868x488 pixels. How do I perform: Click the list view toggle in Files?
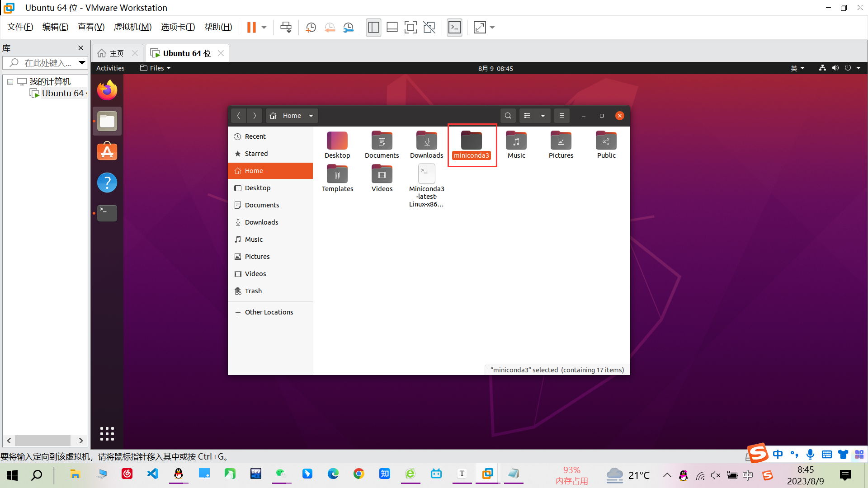[x=526, y=116]
